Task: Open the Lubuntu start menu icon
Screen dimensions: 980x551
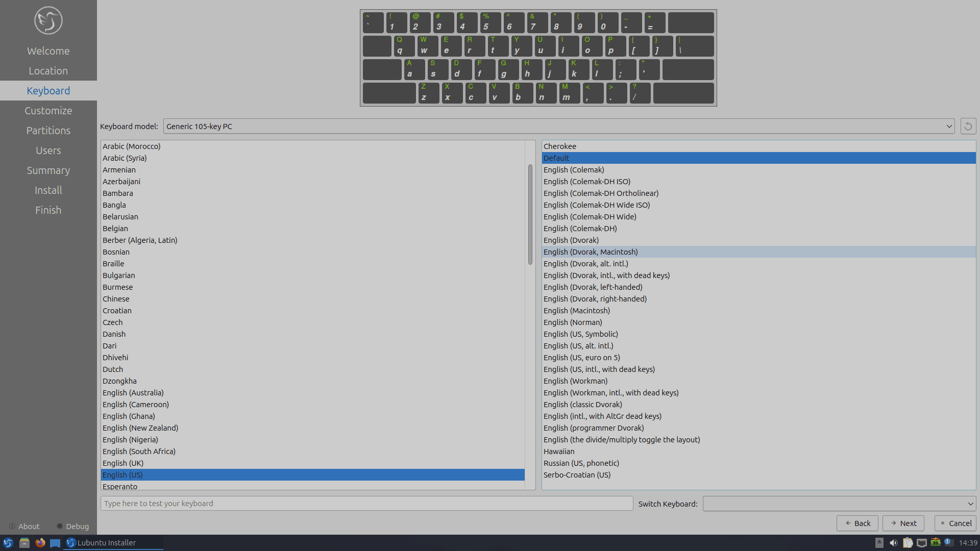Action: click(8, 543)
